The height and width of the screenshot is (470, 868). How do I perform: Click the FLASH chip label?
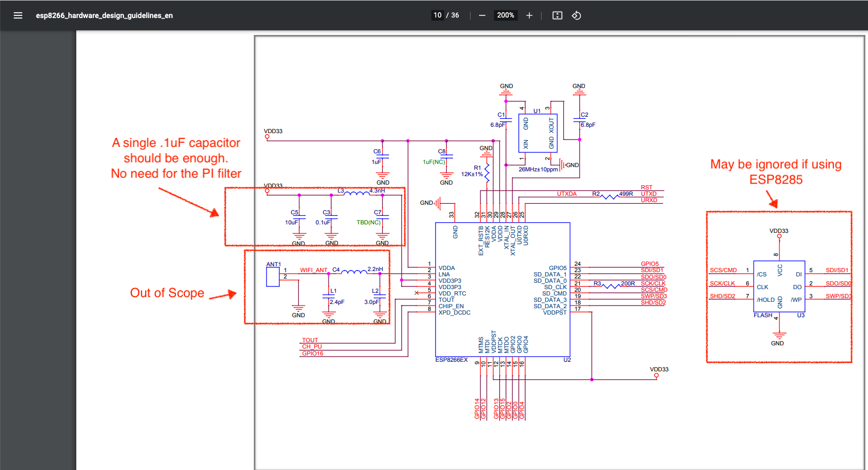(x=763, y=315)
